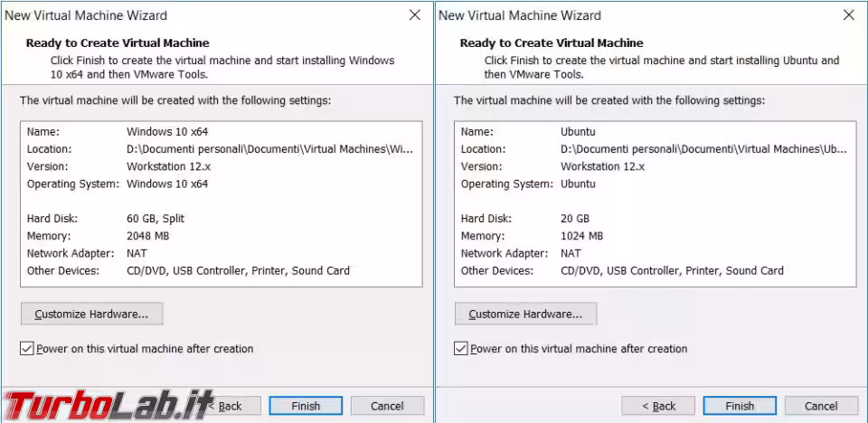Cancel the Windows 10 x64 wizard
The image size is (868, 423).
(x=387, y=406)
